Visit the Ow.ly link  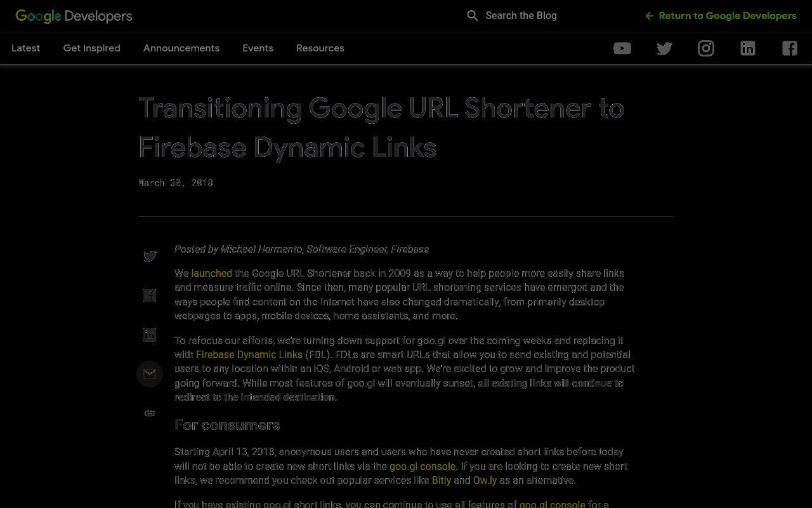coord(485,480)
